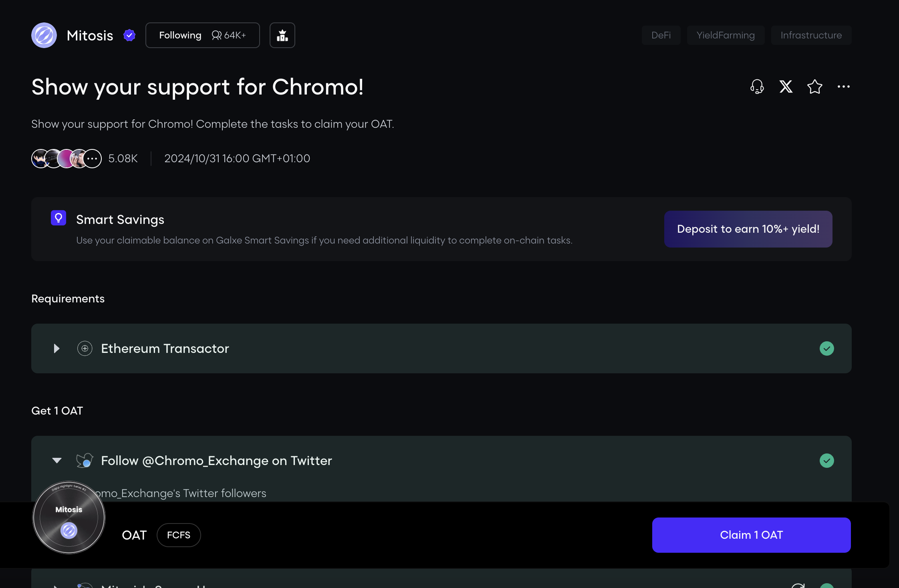Expand the Ethereum Transactor requirement
Image resolution: width=899 pixels, height=588 pixels.
56,348
